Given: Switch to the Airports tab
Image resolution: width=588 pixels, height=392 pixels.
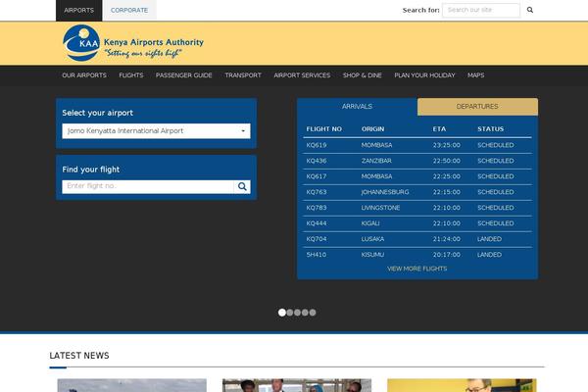Looking at the screenshot, I should (78, 10).
